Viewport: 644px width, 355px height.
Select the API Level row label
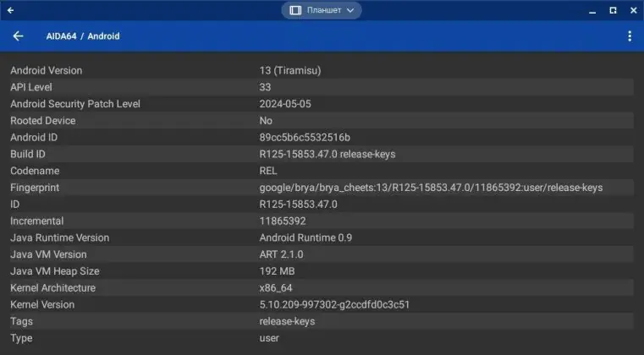coord(31,87)
